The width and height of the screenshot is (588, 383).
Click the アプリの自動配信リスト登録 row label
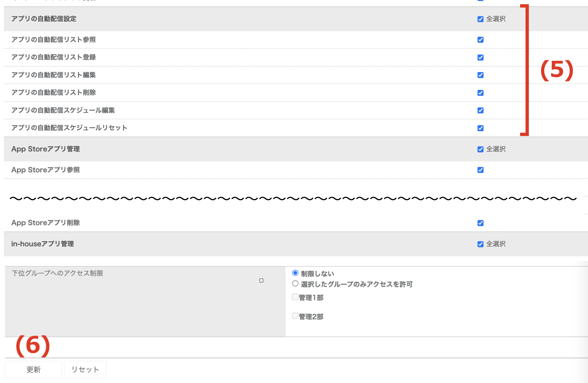point(53,57)
